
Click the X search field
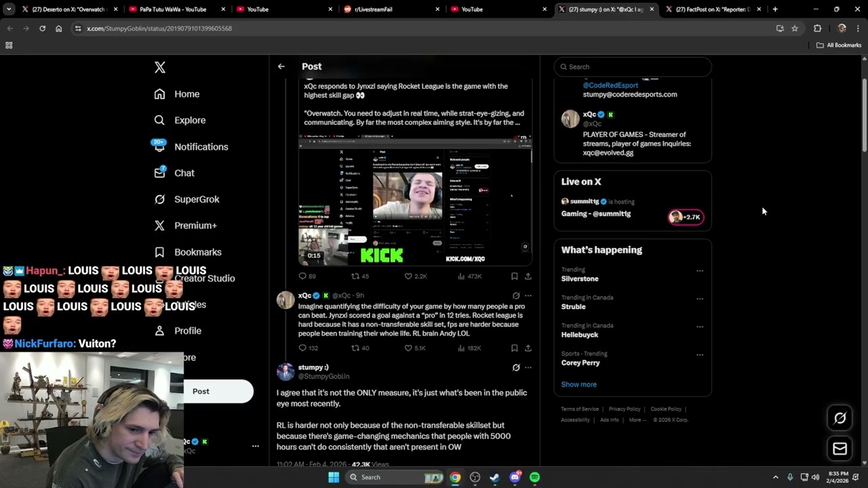click(x=633, y=67)
